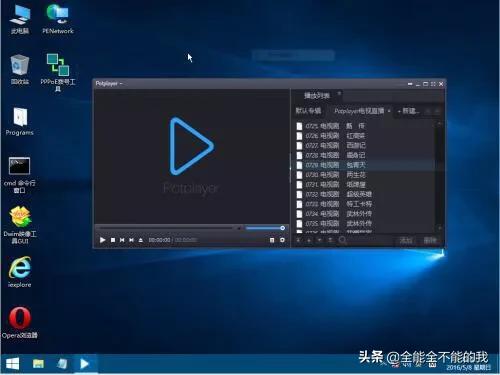Open the control panel gear icon

click(282, 240)
